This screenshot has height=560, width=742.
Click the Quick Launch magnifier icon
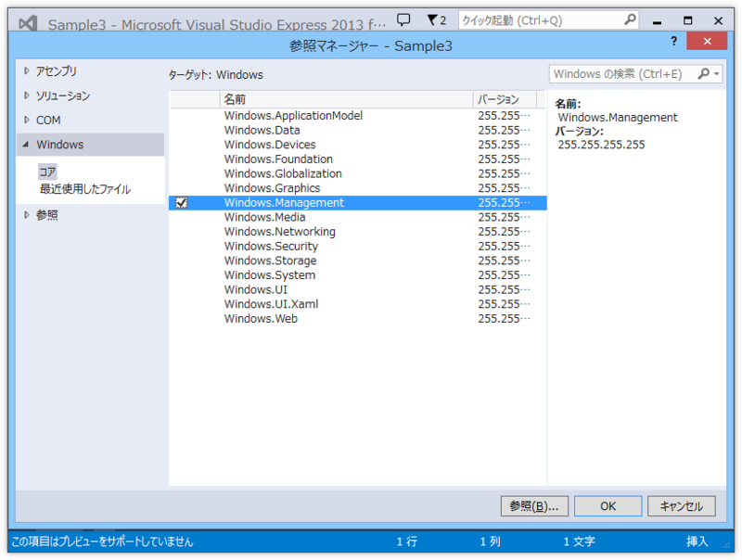630,19
